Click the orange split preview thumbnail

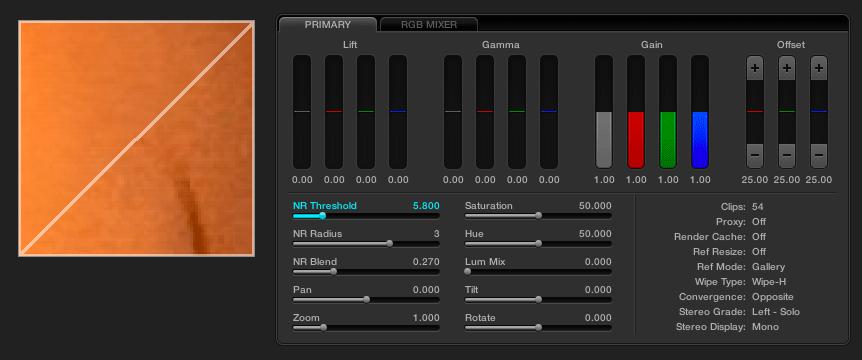(x=136, y=139)
